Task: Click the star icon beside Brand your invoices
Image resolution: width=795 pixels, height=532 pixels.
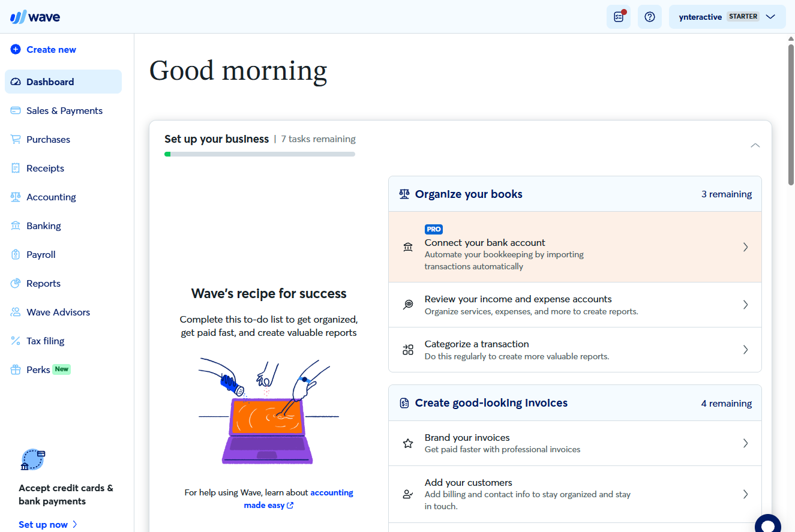Action: pos(408,444)
